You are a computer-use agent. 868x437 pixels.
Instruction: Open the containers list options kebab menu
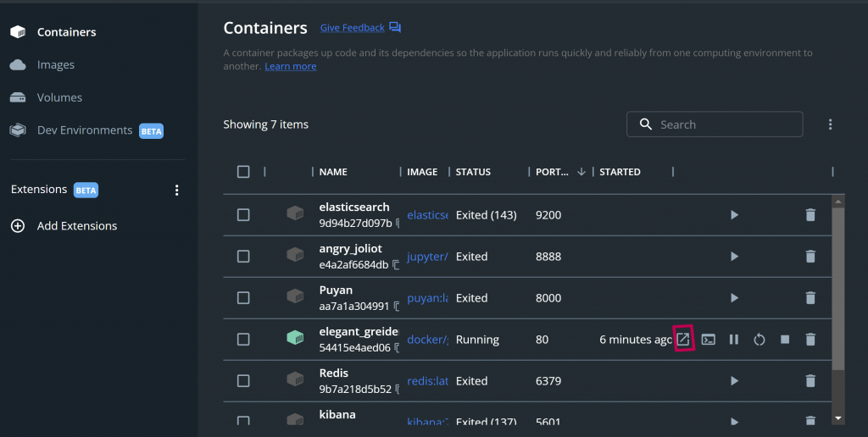[x=830, y=124]
